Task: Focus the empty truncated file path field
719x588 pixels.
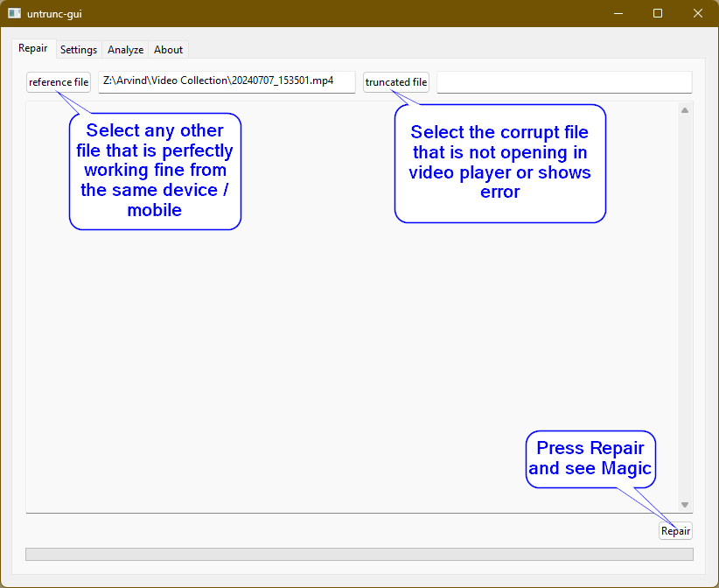Action: tap(564, 82)
